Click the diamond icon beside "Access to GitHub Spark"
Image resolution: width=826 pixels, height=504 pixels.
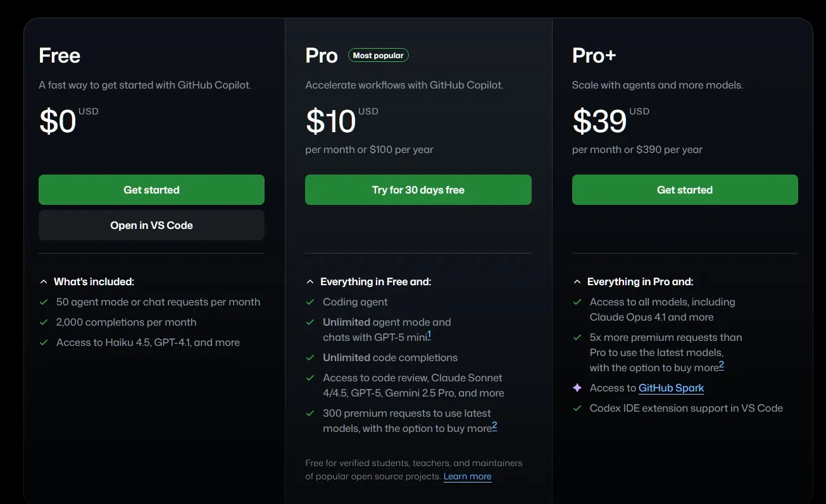(577, 388)
